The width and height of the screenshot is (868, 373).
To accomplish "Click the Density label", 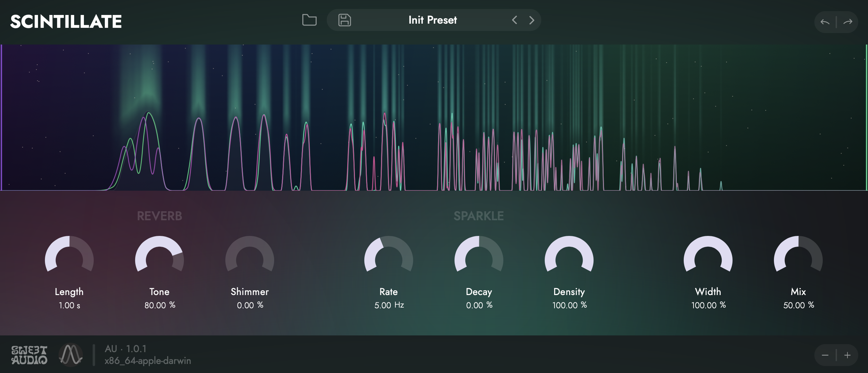I will point(569,292).
